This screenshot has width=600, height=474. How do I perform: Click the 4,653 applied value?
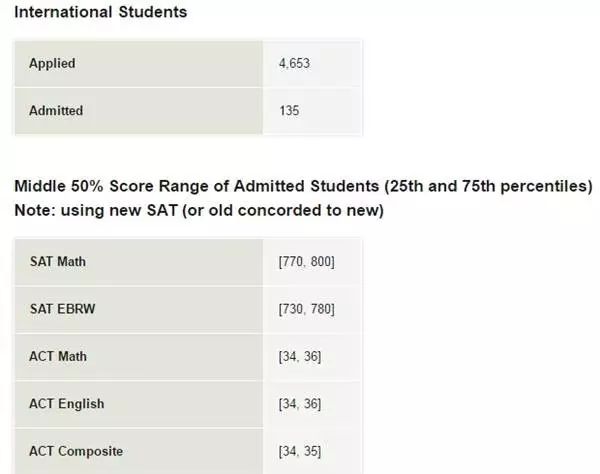pos(294,63)
